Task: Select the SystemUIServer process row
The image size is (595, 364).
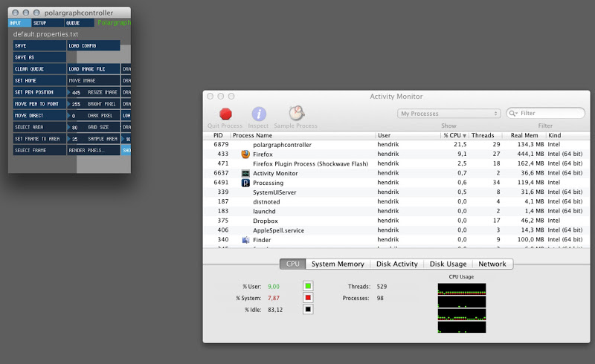Action: point(396,192)
